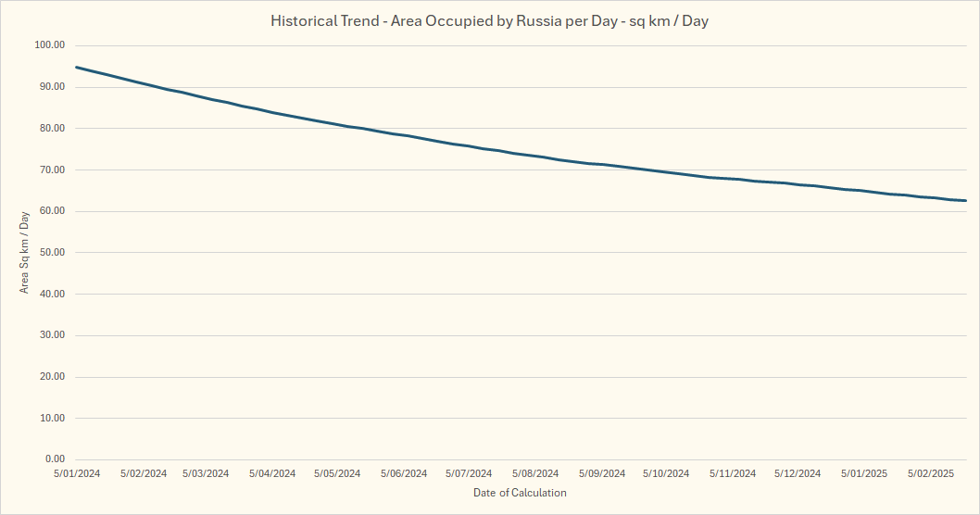This screenshot has height=515, width=980.
Task: Click the 50.00 y-axis label
Action: click(49, 253)
